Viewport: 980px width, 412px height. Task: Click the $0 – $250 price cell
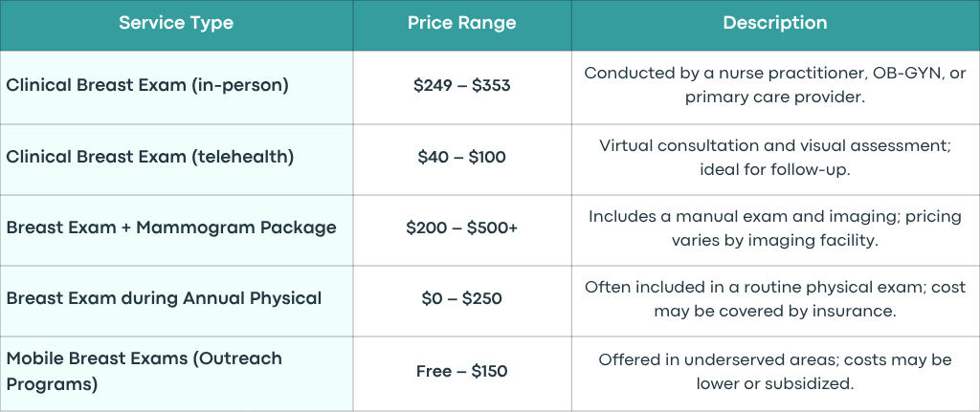pos(462,301)
